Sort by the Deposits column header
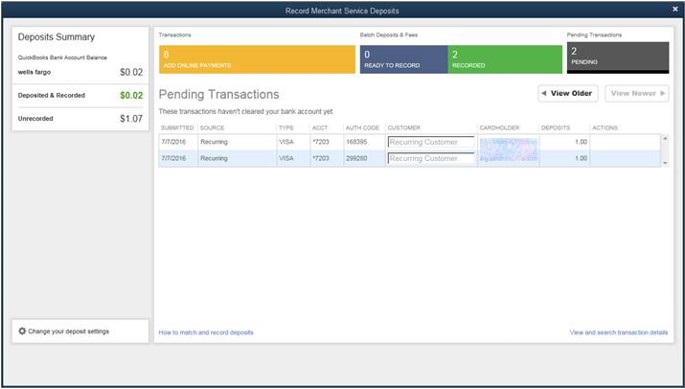The height and width of the screenshot is (389, 685). tap(555, 128)
